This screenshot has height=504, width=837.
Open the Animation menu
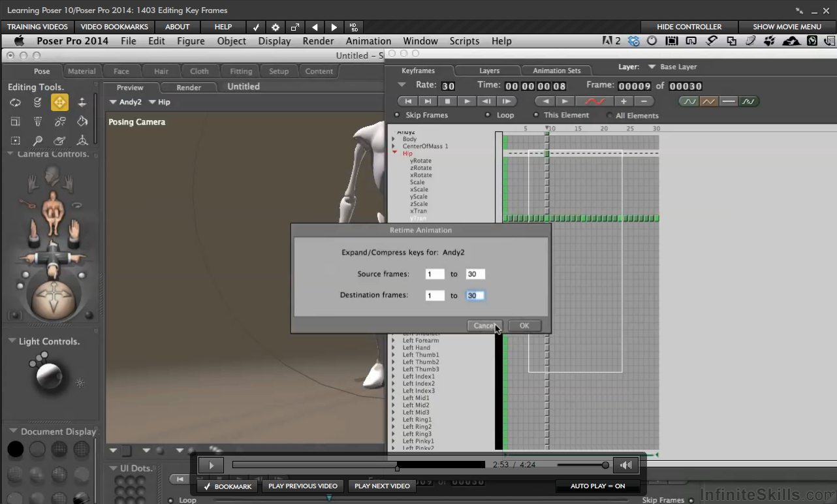pyautogui.click(x=368, y=40)
